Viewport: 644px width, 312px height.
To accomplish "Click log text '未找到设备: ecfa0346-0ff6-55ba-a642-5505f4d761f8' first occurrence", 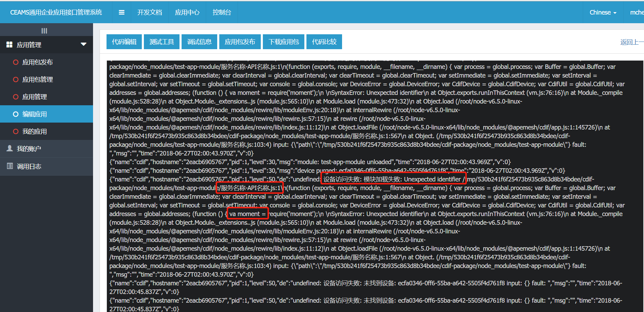I will click(x=434, y=283).
